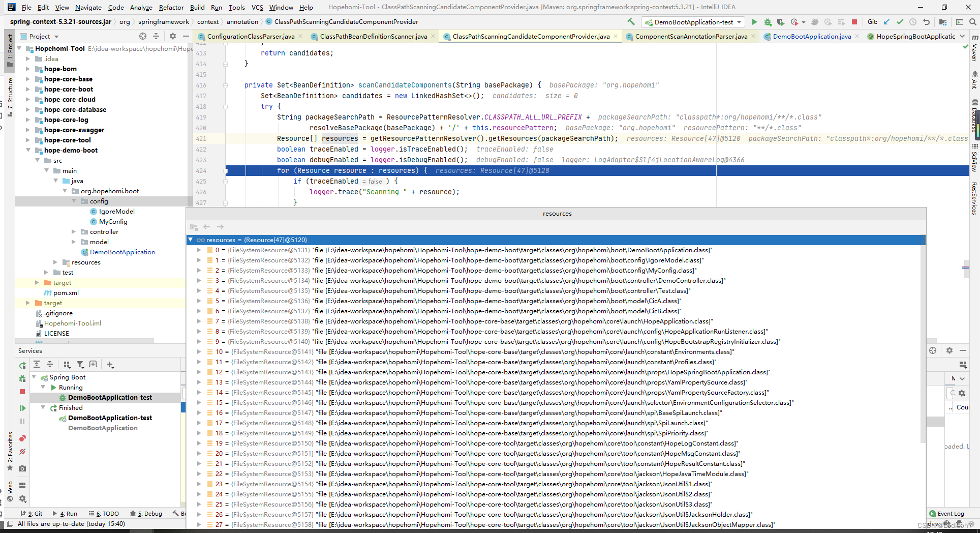This screenshot has height=533, width=980.
Task: Click the View Breakpoints red circles icon
Action: (x=22, y=438)
